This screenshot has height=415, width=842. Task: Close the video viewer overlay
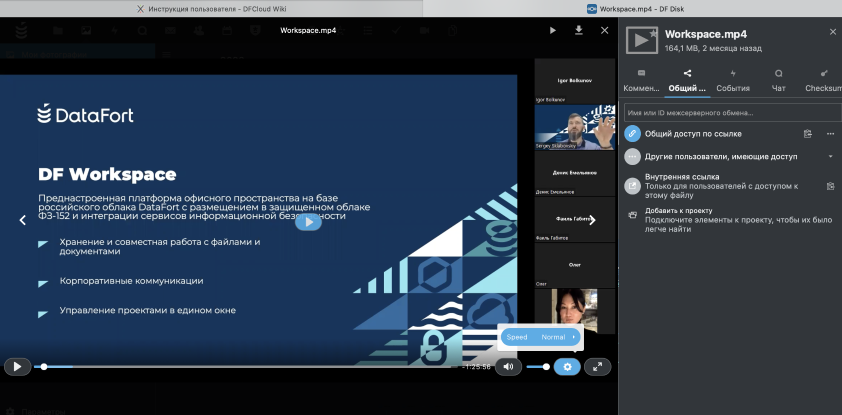click(x=605, y=31)
